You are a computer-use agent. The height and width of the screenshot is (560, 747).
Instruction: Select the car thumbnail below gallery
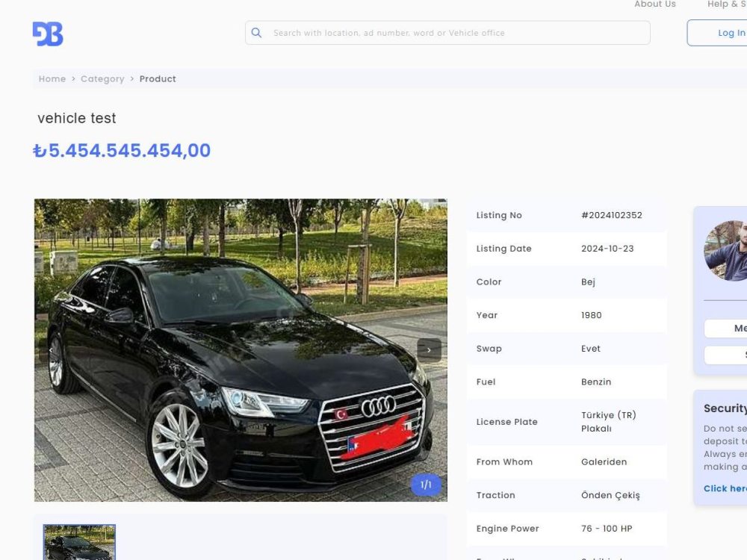coord(80,542)
